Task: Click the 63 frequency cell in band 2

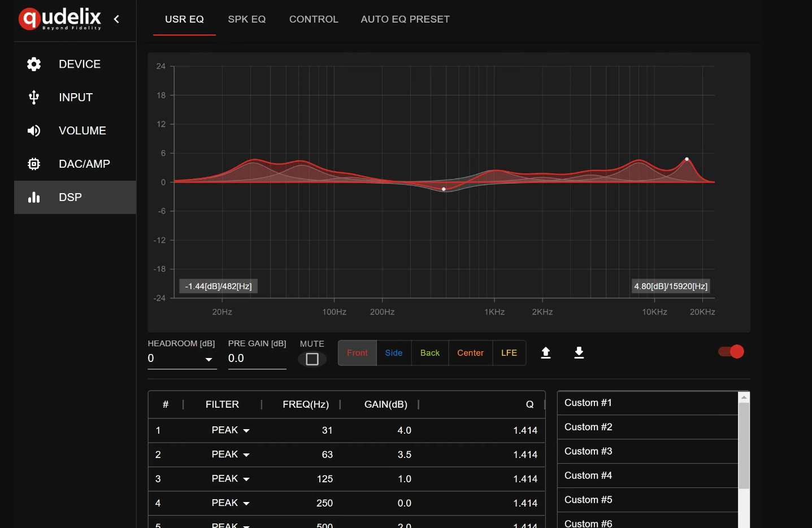Action: [327, 455]
